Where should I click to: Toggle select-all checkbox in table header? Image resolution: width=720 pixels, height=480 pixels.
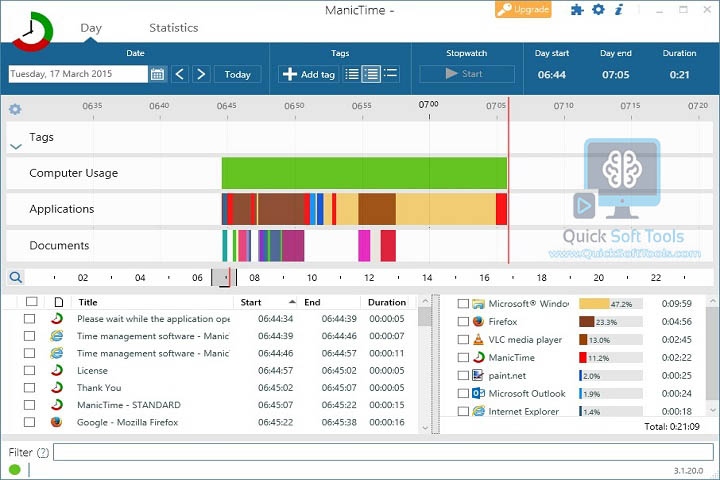32,302
